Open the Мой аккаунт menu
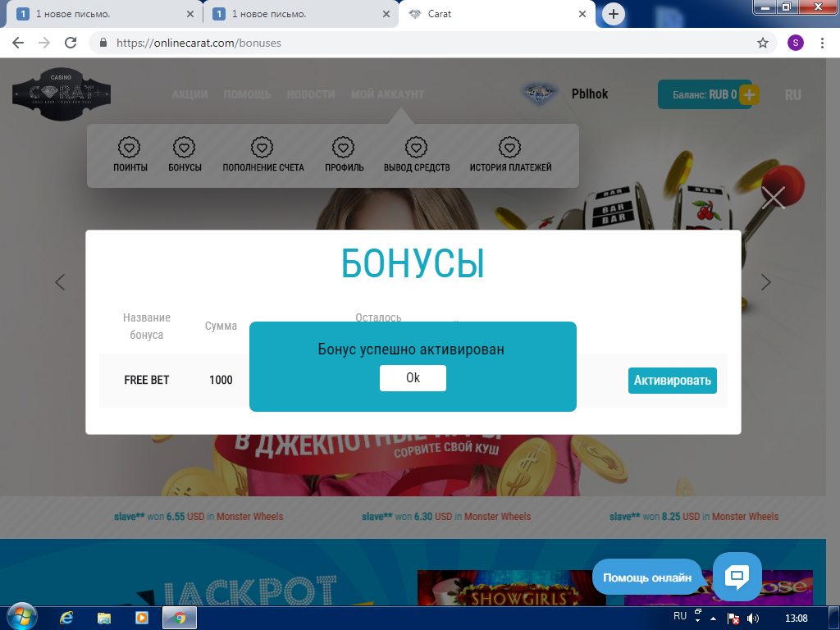The image size is (840, 630). [387, 95]
